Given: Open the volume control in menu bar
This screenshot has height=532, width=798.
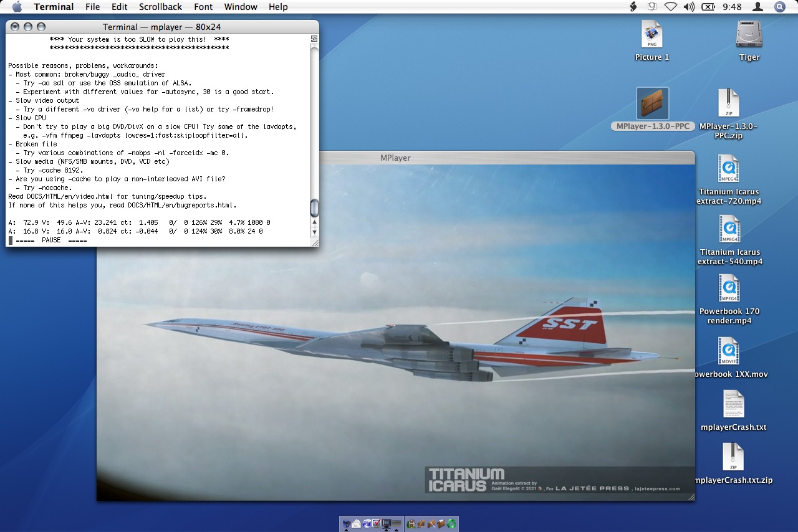Looking at the screenshot, I should (x=689, y=7).
